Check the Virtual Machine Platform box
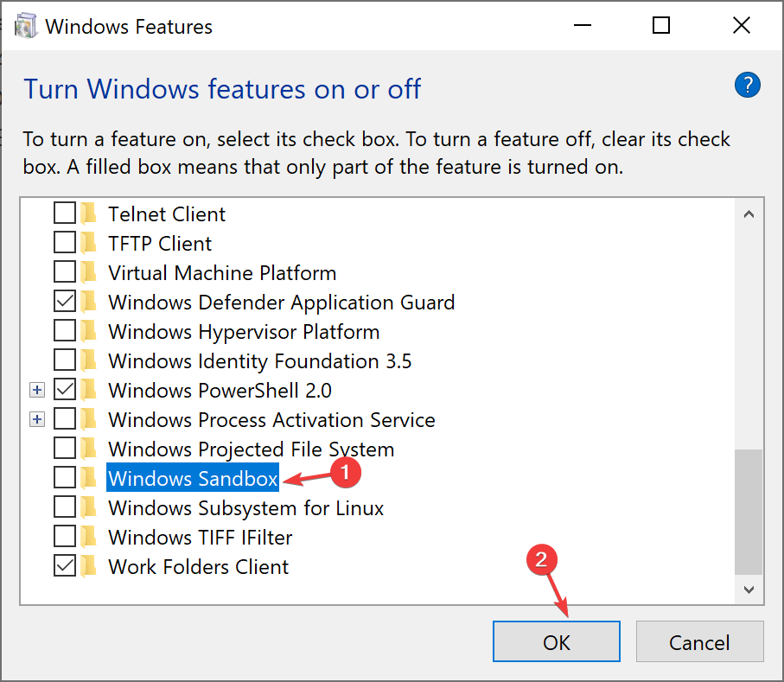The image size is (784, 682). click(x=65, y=272)
